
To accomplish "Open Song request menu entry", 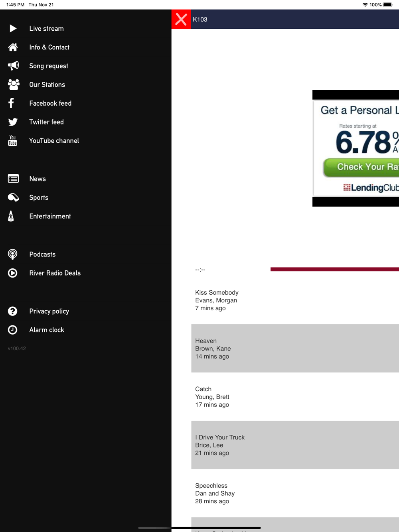I will [x=49, y=66].
